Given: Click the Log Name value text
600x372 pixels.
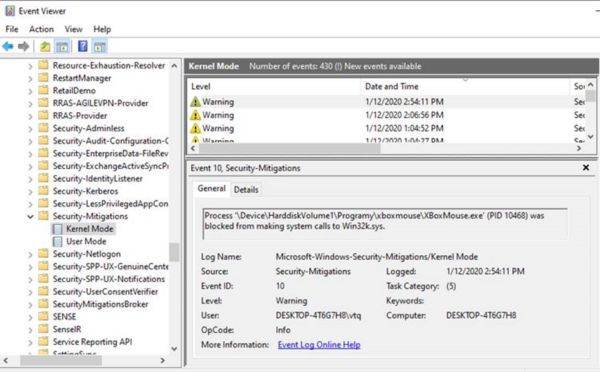Looking at the screenshot, I should 377,257.
